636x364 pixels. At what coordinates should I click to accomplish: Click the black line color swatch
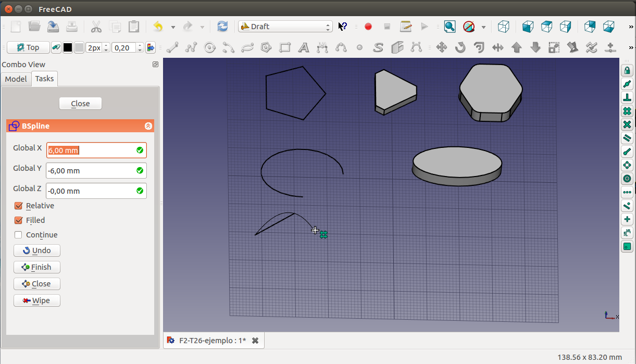pyautogui.click(x=68, y=48)
